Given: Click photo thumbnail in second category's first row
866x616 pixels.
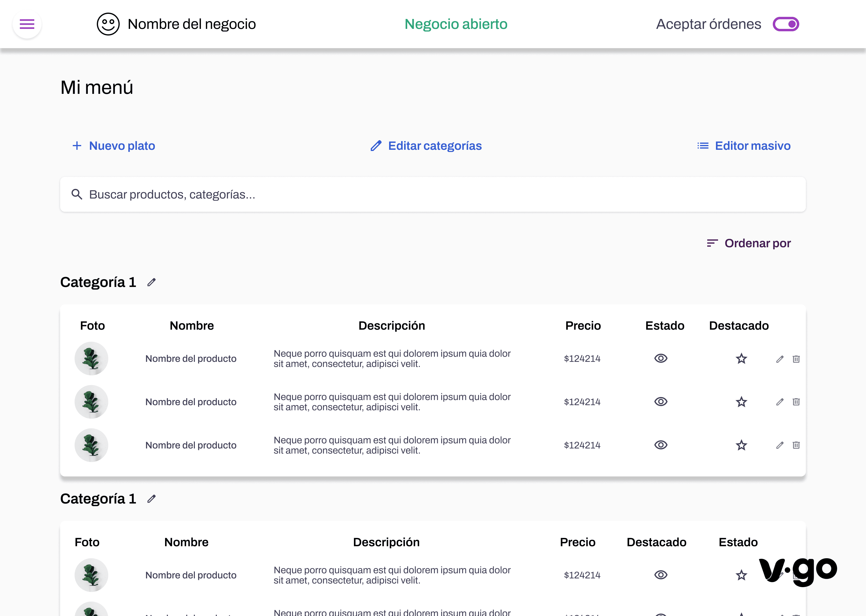Looking at the screenshot, I should [91, 575].
